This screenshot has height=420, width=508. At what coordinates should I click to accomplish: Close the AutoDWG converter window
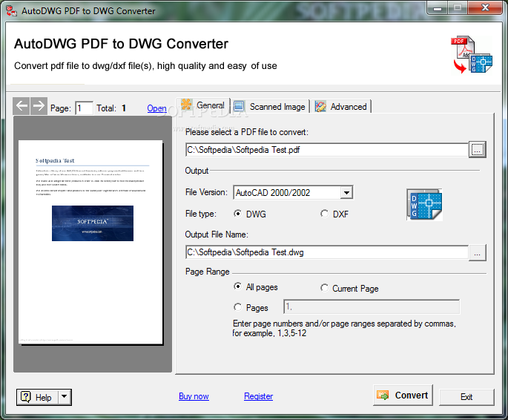485,7
